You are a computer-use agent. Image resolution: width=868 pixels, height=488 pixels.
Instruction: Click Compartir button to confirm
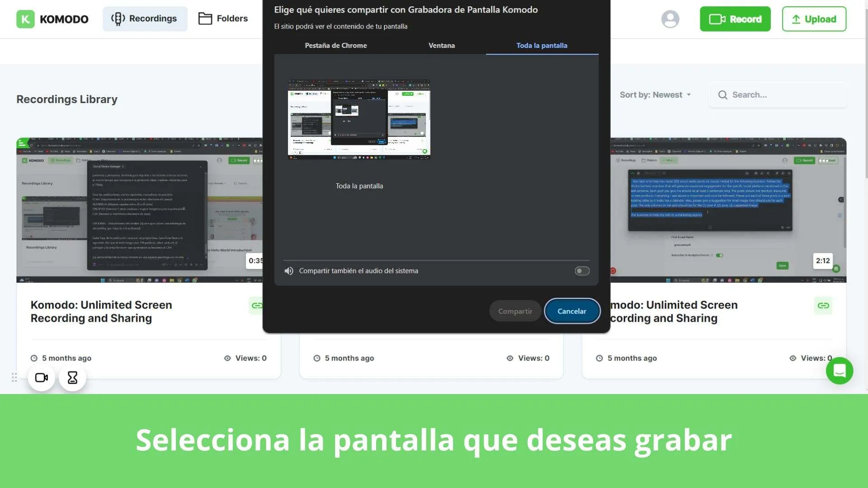[x=514, y=310]
